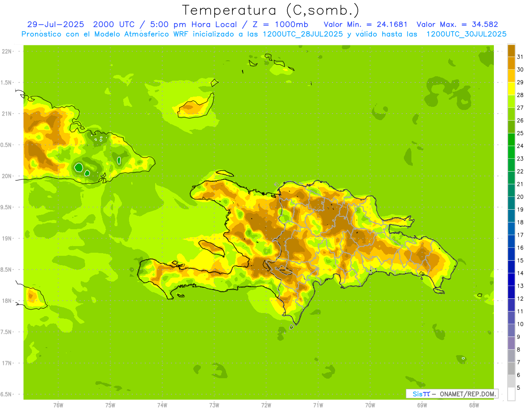Click the "Temperatura (C,somb.)" map title

coord(271,10)
